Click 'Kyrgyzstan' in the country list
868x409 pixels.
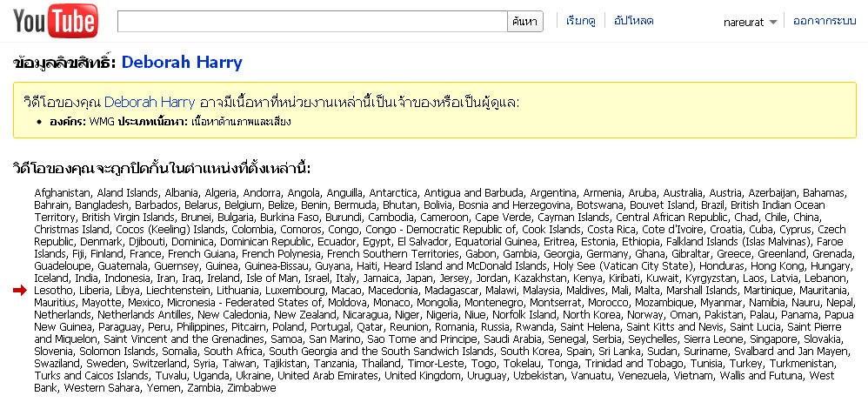click(x=711, y=278)
